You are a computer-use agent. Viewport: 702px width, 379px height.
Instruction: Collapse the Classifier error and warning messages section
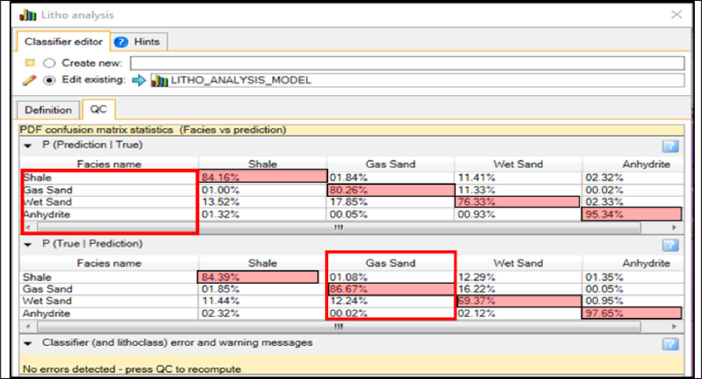click(28, 343)
